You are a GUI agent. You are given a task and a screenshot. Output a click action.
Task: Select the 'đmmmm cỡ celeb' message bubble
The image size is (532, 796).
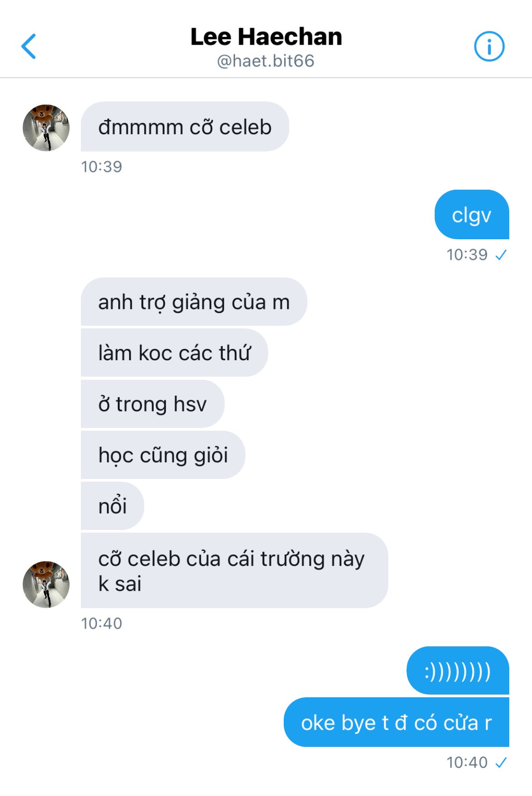(x=185, y=126)
